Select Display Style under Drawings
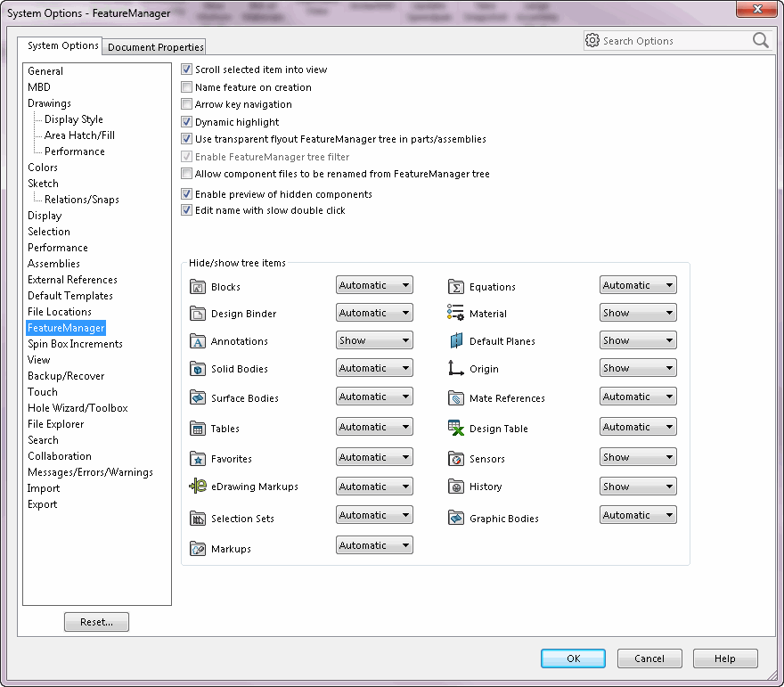784x687 pixels. 73,119
